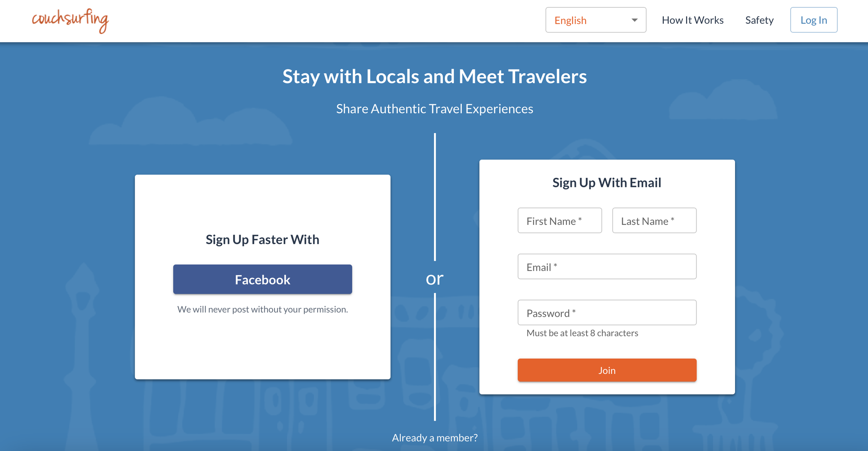The height and width of the screenshot is (451, 868).
Task: Click the language selector's dropdown arrow
Action: tap(634, 20)
